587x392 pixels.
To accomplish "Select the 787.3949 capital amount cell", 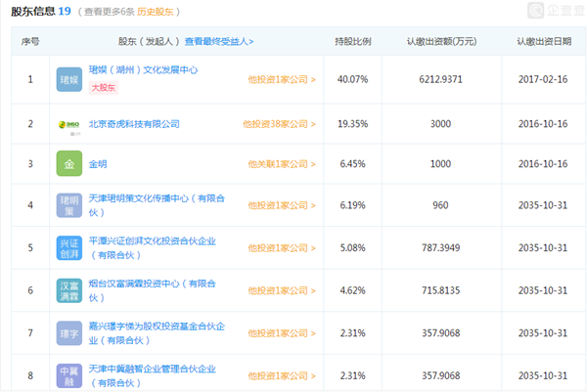I will [440, 248].
